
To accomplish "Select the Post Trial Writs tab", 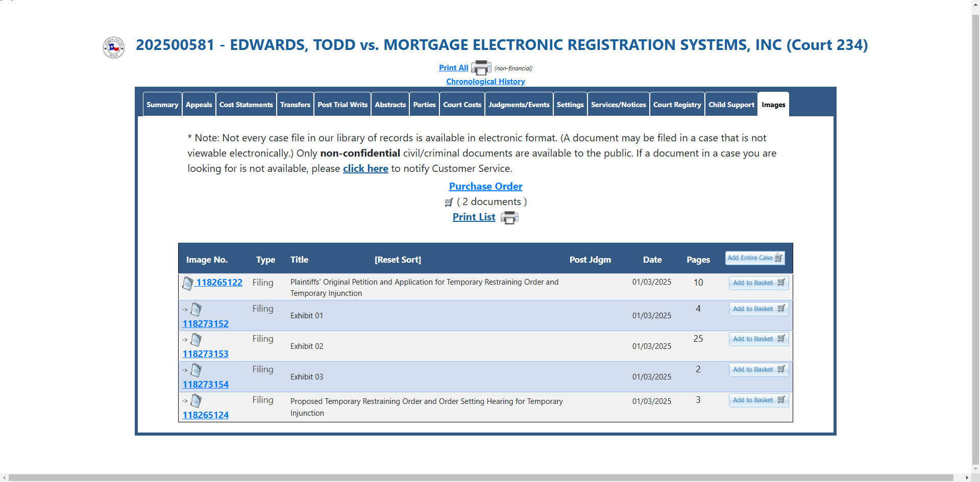I will (x=342, y=105).
